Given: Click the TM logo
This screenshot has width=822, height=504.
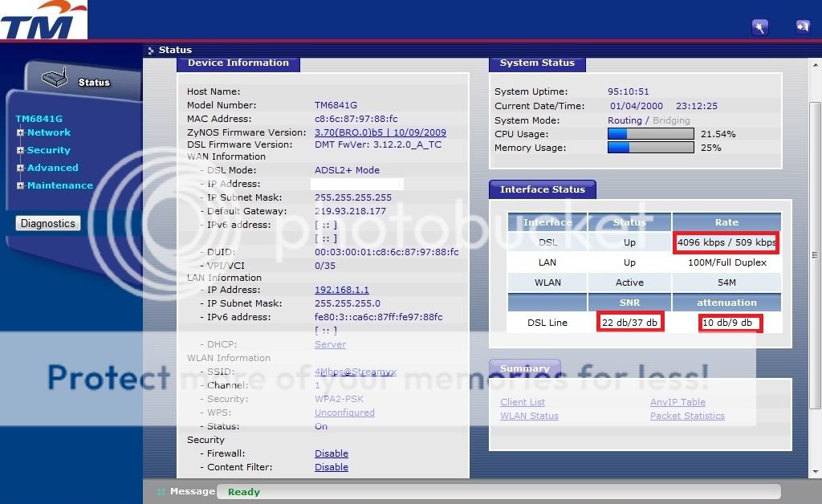Looking at the screenshot, I should click(43, 19).
